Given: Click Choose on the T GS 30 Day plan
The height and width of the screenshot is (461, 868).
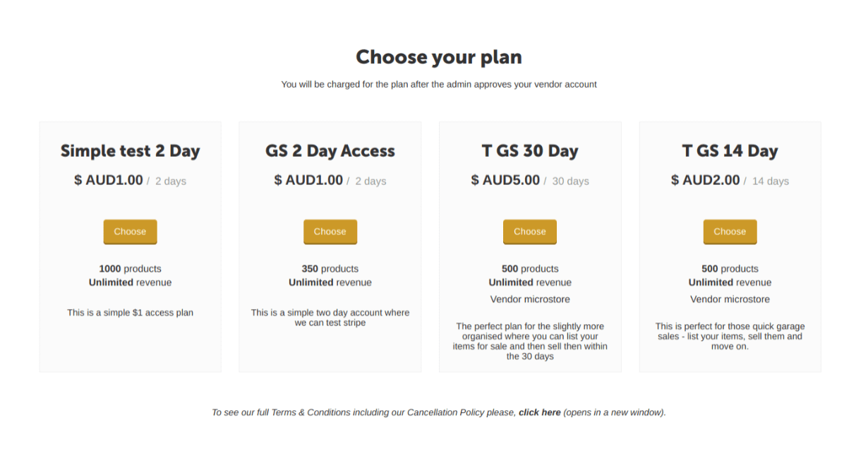Looking at the screenshot, I should pyautogui.click(x=529, y=232).
